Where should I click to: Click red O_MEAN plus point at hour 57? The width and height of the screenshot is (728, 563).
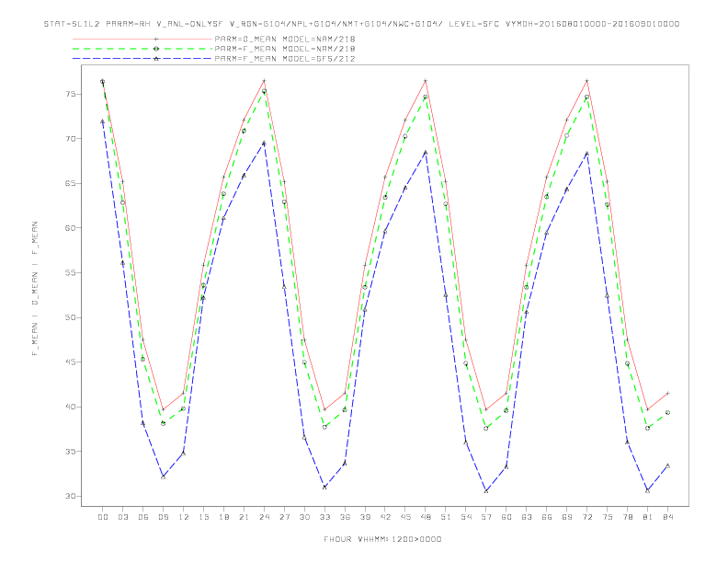pos(486,409)
